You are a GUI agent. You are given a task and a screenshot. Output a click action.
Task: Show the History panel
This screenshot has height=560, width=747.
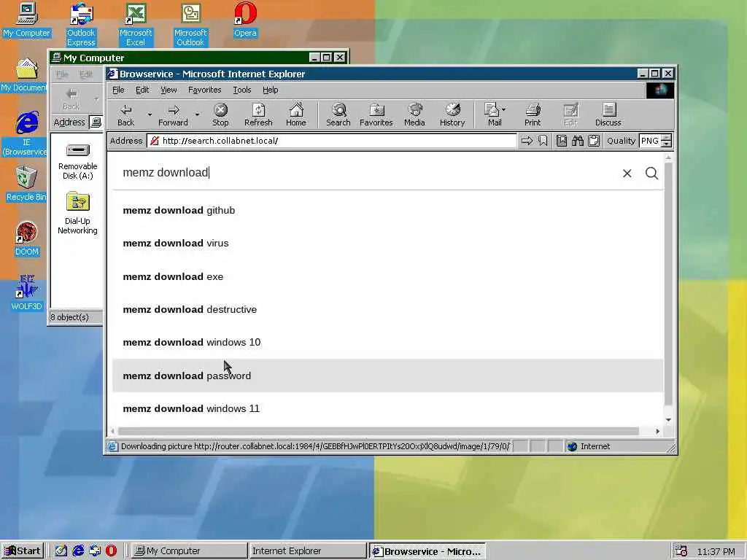452,115
